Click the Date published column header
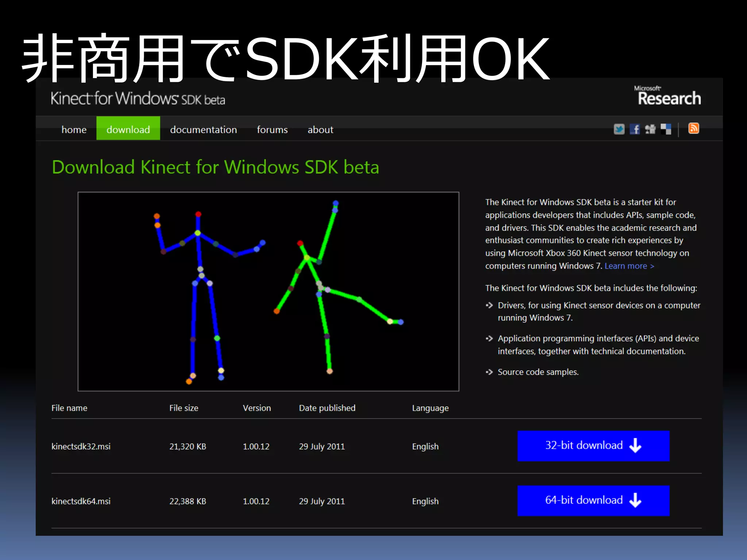Viewport: 747px width, 560px height. [327, 408]
